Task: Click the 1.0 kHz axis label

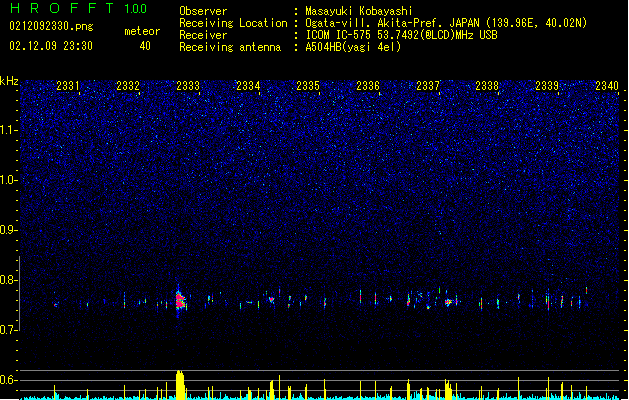Action: point(8,180)
